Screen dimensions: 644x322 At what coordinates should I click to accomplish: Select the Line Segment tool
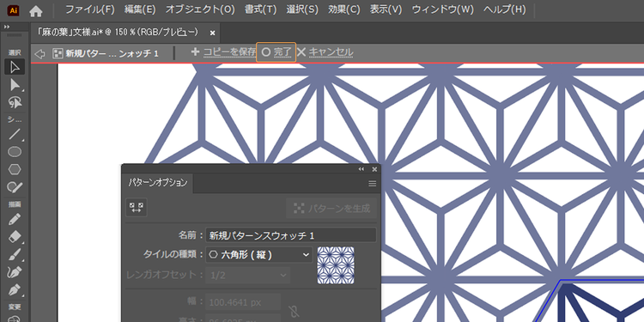[x=15, y=134]
